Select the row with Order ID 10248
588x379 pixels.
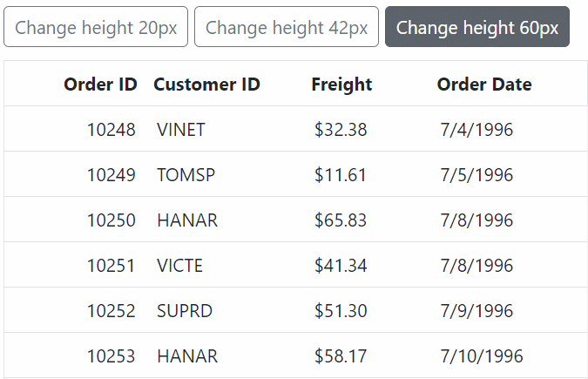[112, 130]
